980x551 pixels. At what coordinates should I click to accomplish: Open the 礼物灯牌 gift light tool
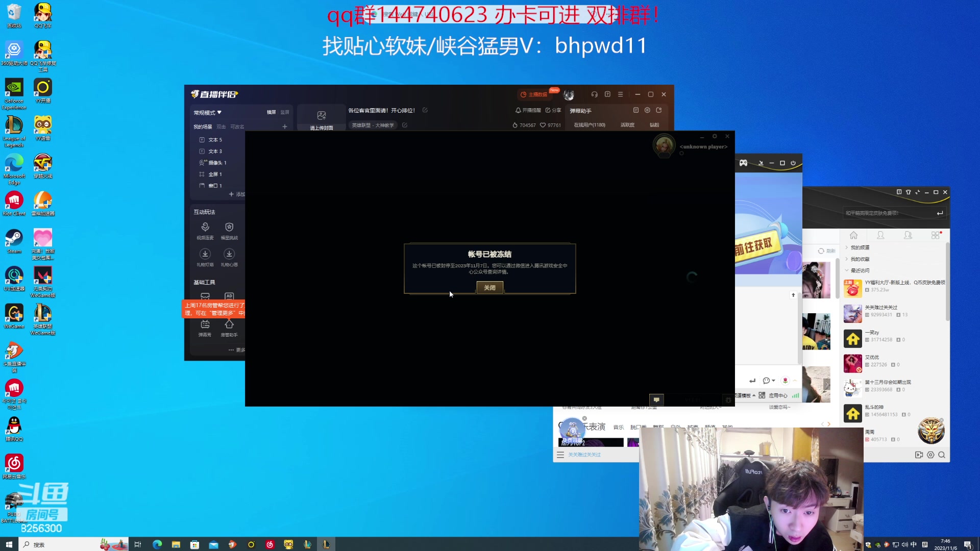205,258
